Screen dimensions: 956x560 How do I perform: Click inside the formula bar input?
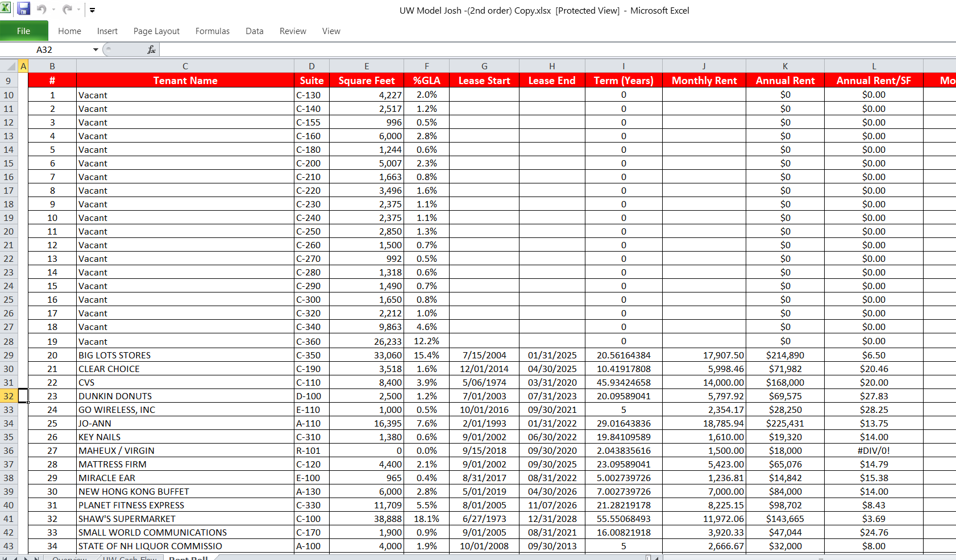tap(512, 50)
